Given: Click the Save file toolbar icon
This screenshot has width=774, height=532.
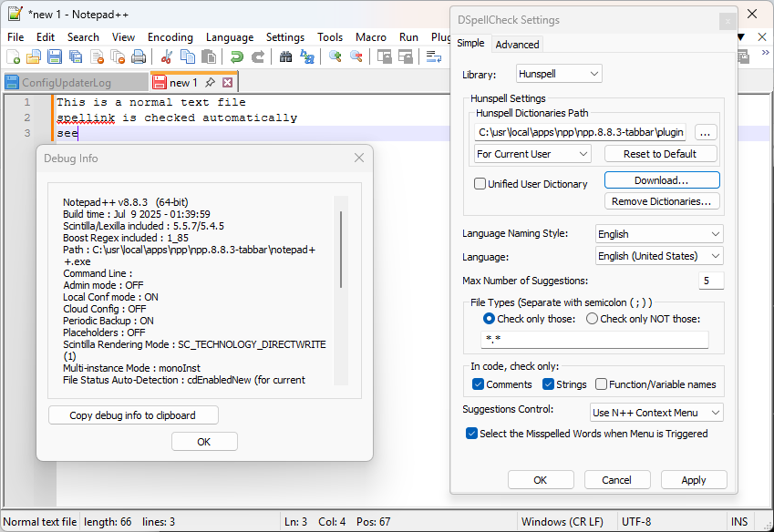Looking at the screenshot, I should point(55,57).
